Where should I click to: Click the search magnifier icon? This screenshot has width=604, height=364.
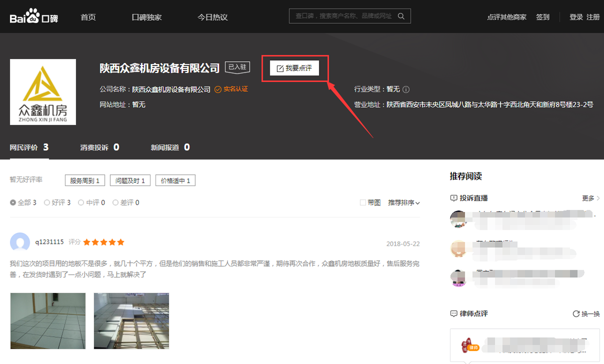coord(401,16)
